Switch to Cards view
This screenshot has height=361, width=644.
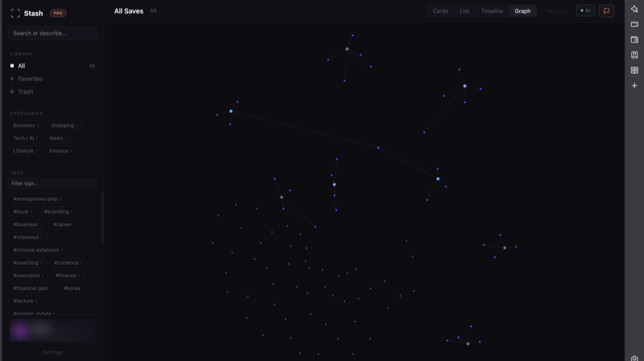pyautogui.click(x=440, y=11)
